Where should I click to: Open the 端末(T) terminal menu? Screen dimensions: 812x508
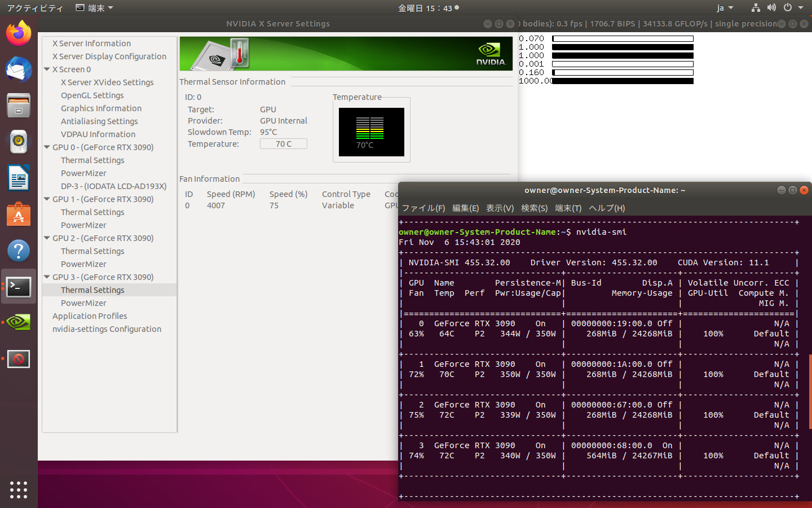click(x=568, y=208)
